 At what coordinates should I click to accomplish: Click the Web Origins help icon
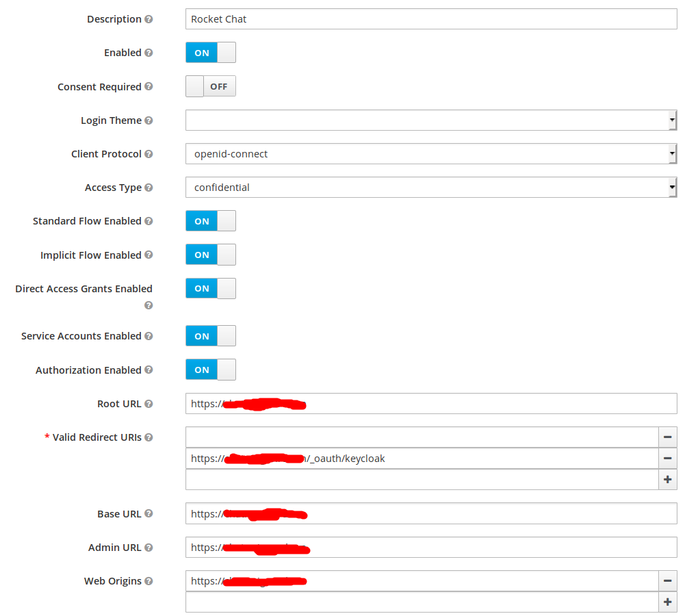[148, 580]
